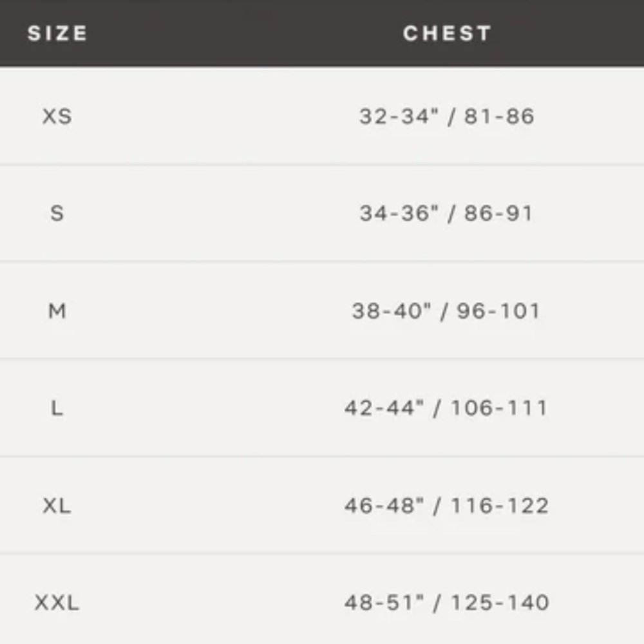The image size is (644, 644).
Task: Select the XL size label
Action: [57, 506]
